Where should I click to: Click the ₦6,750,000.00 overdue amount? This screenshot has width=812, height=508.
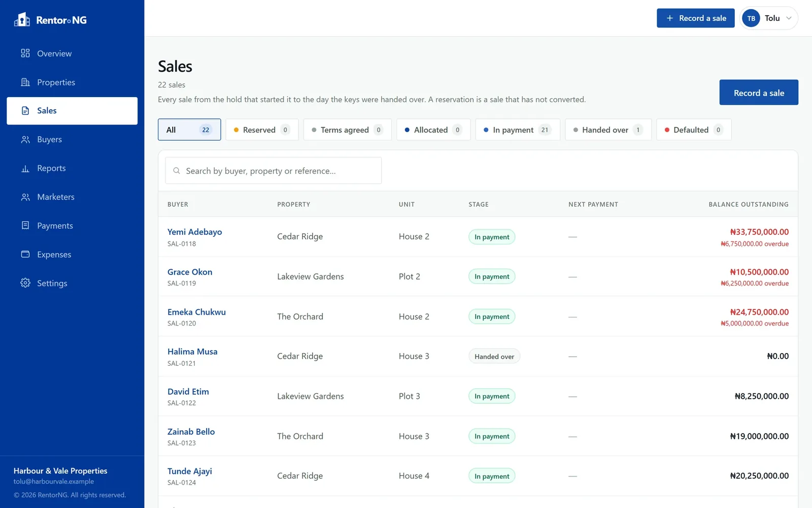pos(755,244)
